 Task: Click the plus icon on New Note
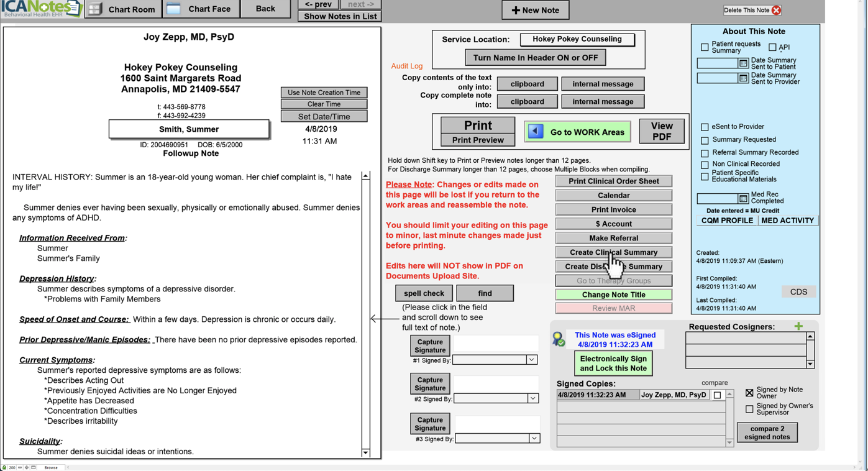tap(515, 10)
